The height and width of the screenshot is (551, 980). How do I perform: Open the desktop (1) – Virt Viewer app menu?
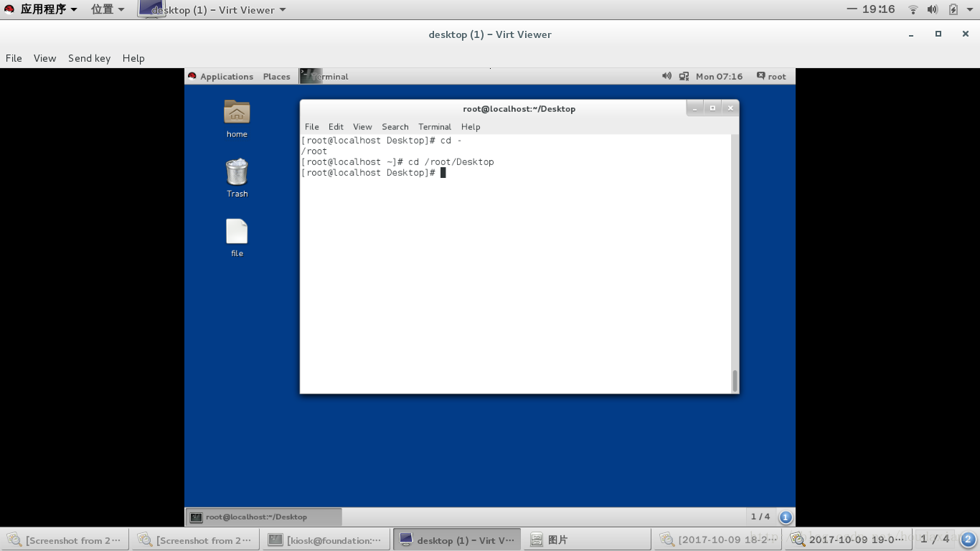212,9
